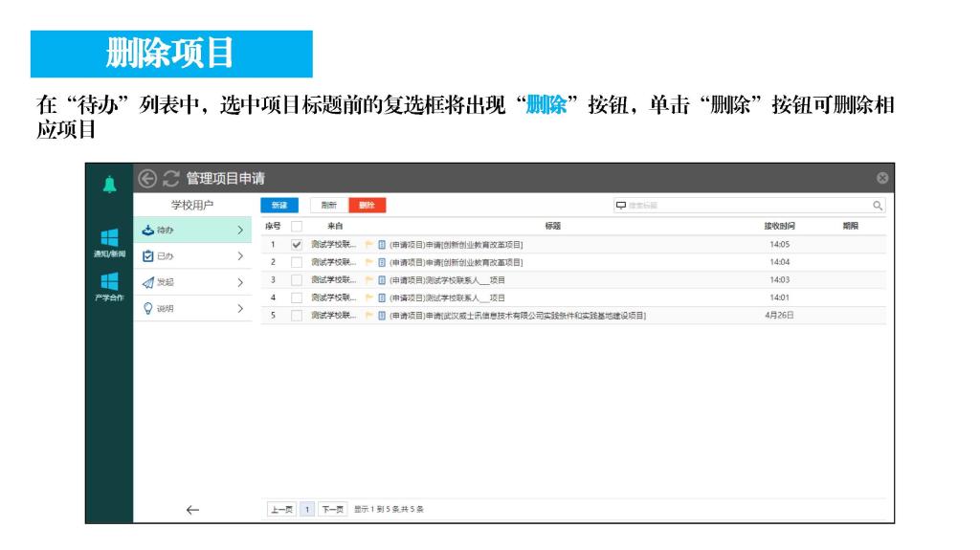Image resolution: width=980 pixels, height=550 pixels.
Task: Click the circular back arrow icon
Action: click(147, 178)
